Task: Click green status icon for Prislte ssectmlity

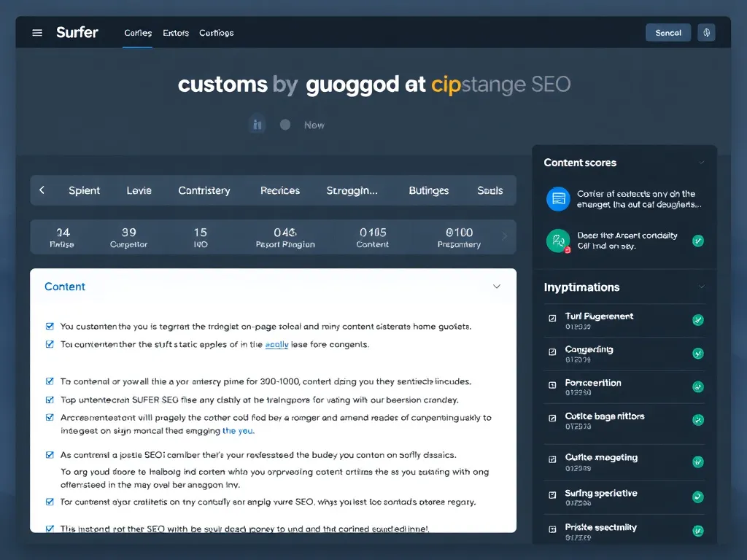Action: click(698, 531)
